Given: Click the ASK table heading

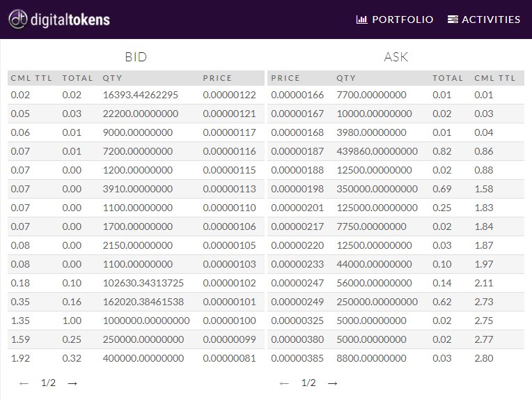Looking at the screenshot, I should 396,56.
